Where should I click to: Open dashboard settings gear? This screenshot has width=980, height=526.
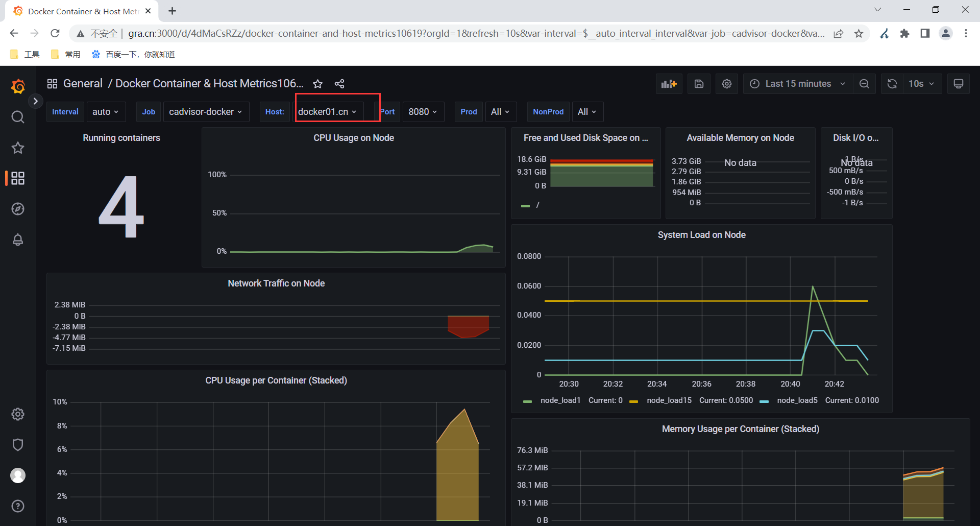point(727,84)
